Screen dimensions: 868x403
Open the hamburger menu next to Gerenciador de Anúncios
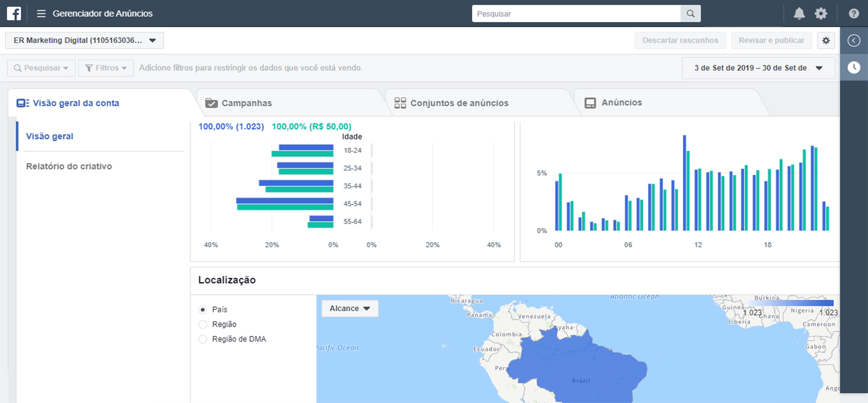[x=41, y=13]
